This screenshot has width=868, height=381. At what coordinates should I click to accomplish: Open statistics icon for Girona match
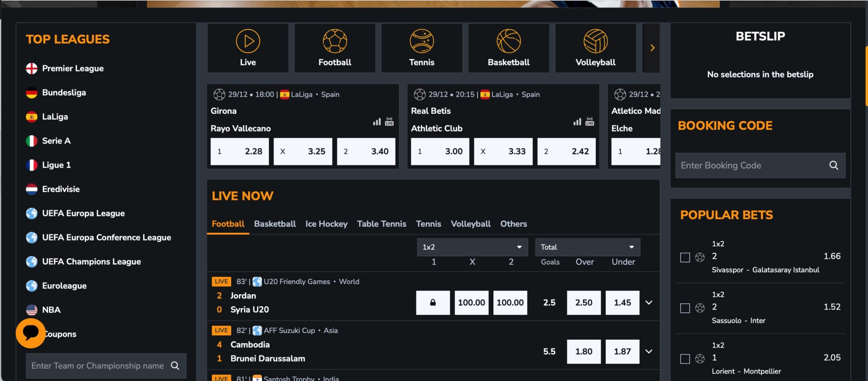(377, 122)
